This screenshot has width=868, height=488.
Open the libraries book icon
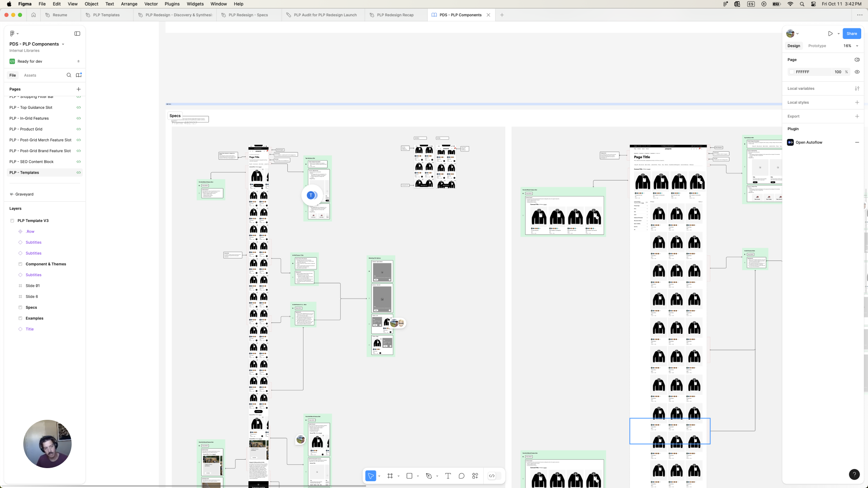[x=78, y=75]
